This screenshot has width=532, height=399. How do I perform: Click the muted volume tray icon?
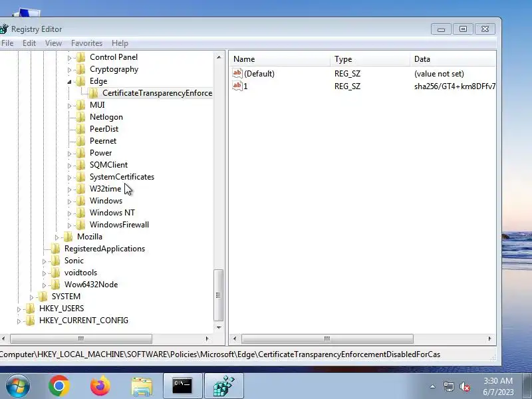(x=464, y=386)
